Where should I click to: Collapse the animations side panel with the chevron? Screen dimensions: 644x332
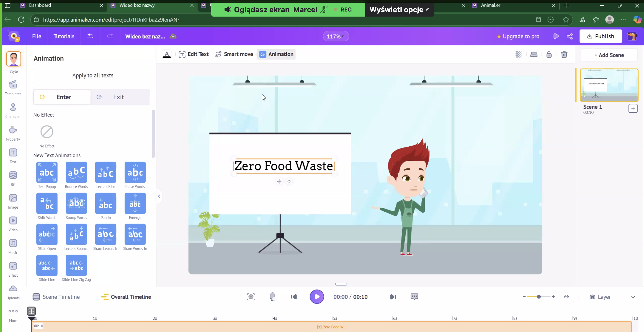pos(159,196)
